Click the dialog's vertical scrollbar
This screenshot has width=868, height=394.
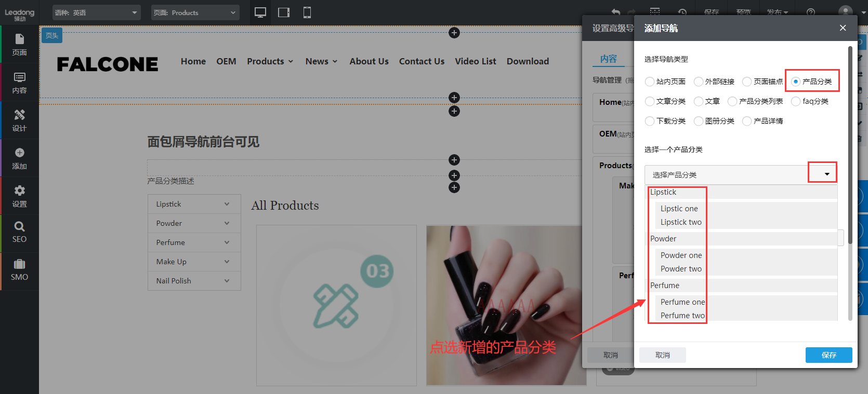pos(850,145)
